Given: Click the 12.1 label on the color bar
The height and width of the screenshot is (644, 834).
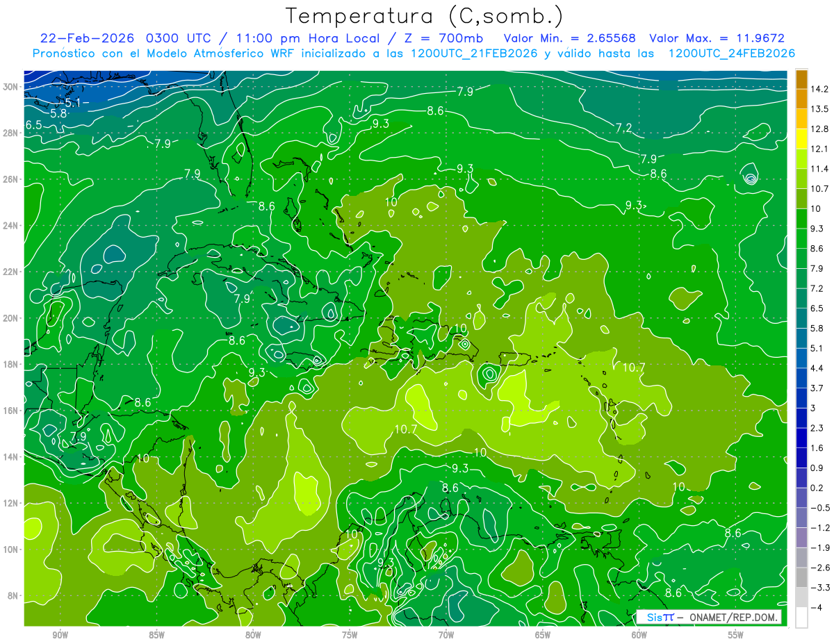Looking at the screenshot, I should point(819,149).
